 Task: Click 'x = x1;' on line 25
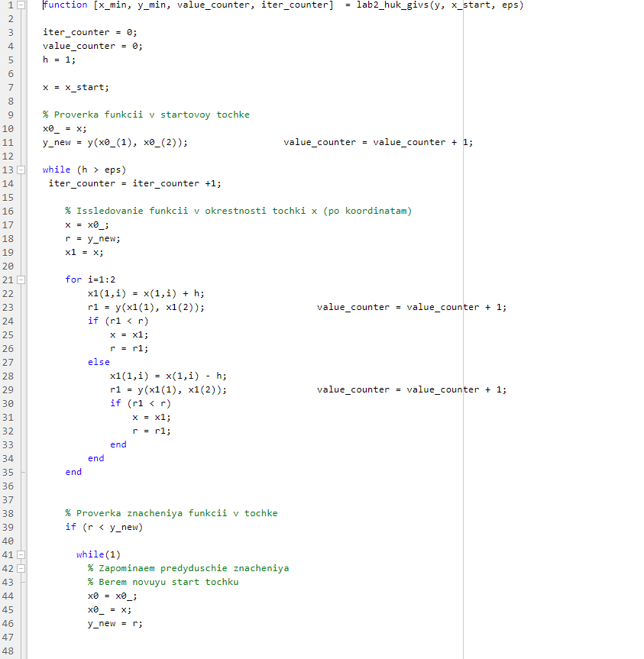129,335
